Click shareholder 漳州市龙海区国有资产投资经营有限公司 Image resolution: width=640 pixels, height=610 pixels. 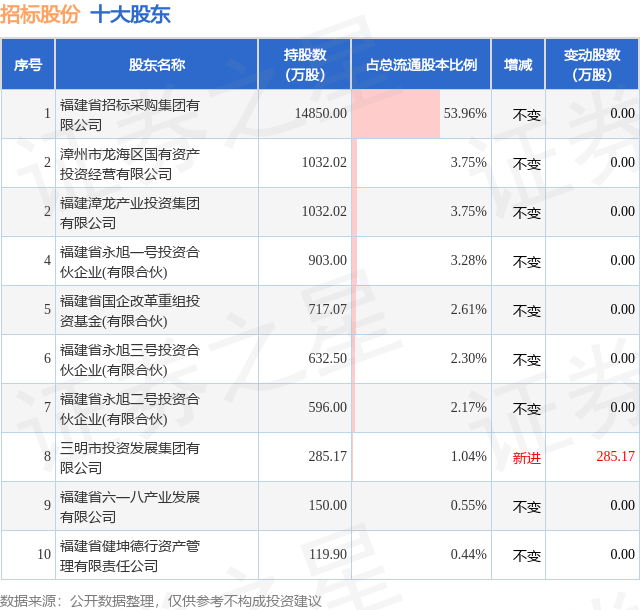(x=130, y=164)
